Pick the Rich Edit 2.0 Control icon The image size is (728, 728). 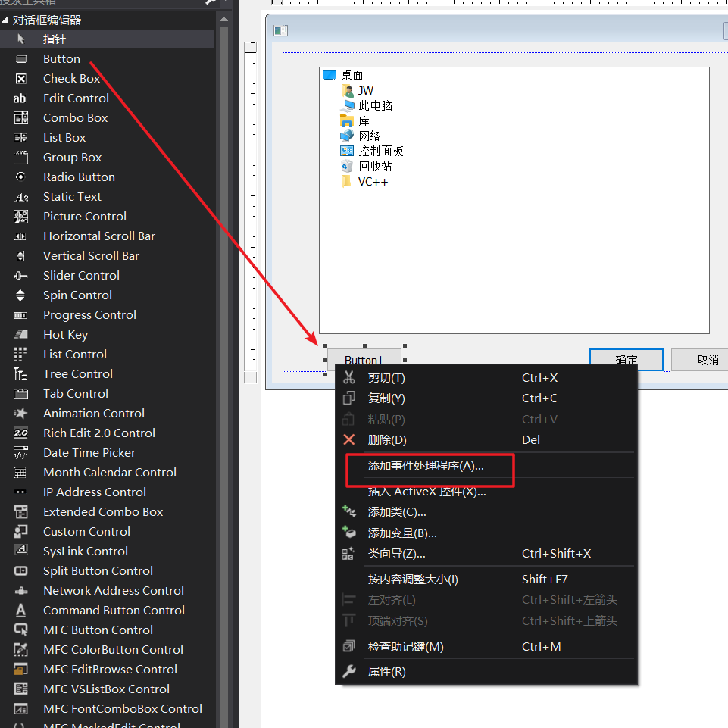pyautogui.click(x=21, y=433)
